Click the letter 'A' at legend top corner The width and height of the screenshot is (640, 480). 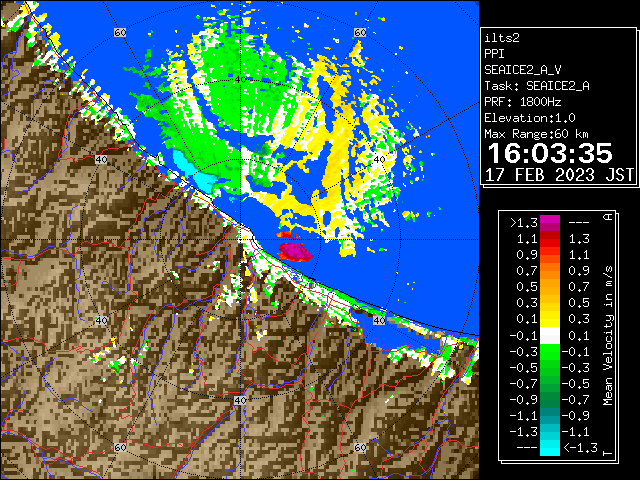coord(608,217)
